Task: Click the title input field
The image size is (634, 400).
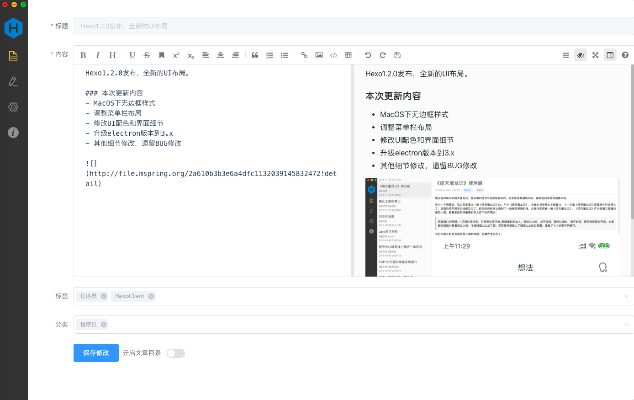Action: 350,24
